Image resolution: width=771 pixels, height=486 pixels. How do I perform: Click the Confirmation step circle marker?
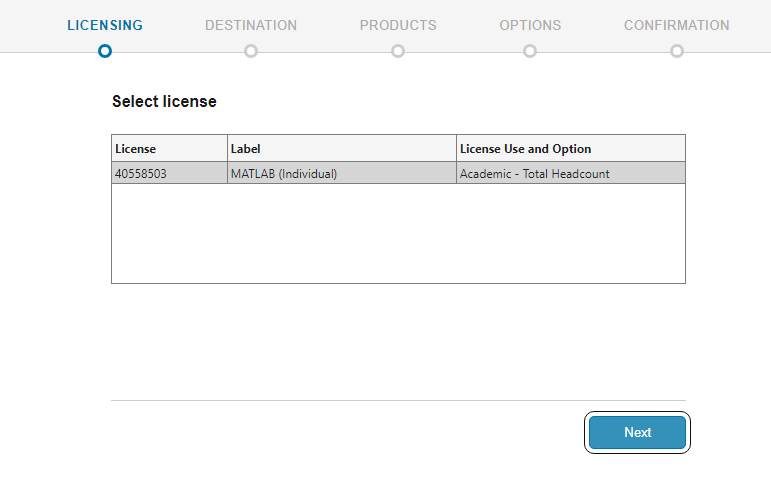point(677,51)
